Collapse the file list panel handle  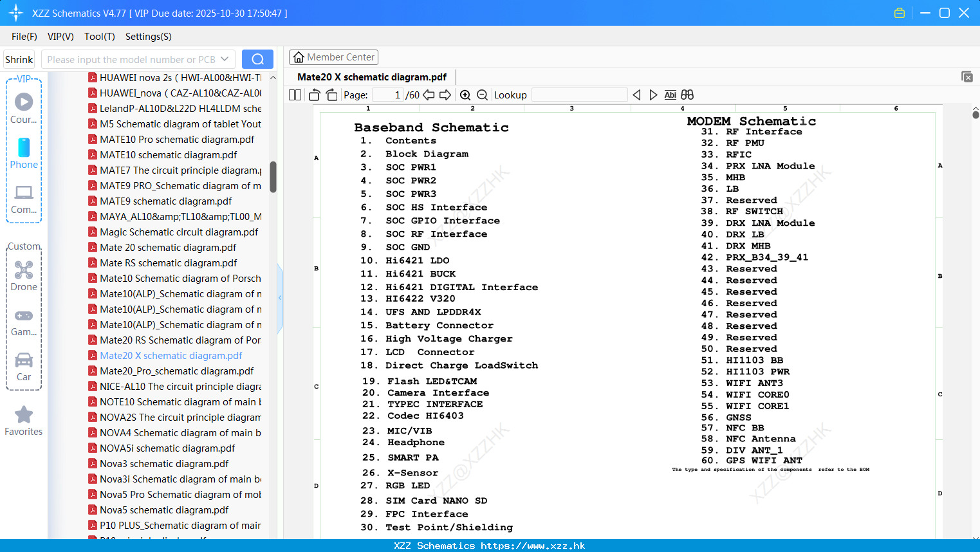pyautogui.click(x=280, y=298)
